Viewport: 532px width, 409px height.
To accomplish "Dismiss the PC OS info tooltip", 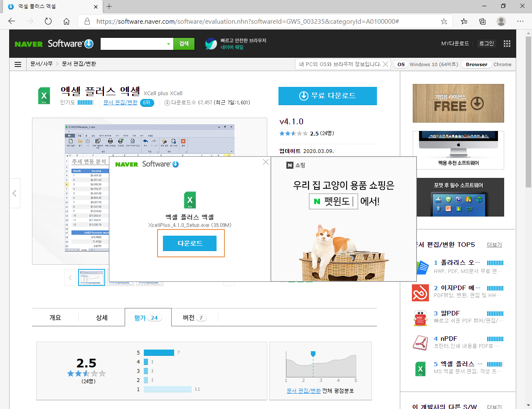I will click(x=385, y=64).
